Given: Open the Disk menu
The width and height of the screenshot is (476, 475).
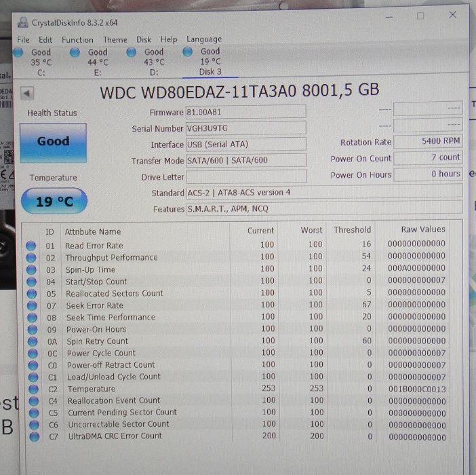Looking at the screenshot, I should click(x=144, y=39).
